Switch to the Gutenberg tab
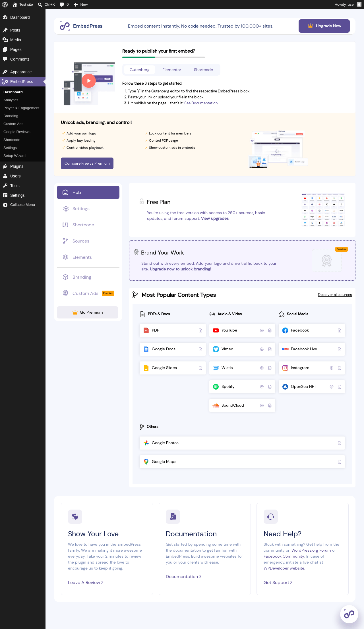This screenshot has width=364, height=629. [x=140, y=70]
